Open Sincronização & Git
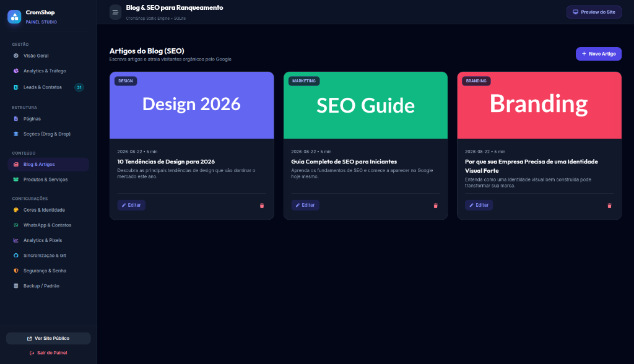This screenshot has width=634, height=364. pyautogui.click(x=48, y=256)
